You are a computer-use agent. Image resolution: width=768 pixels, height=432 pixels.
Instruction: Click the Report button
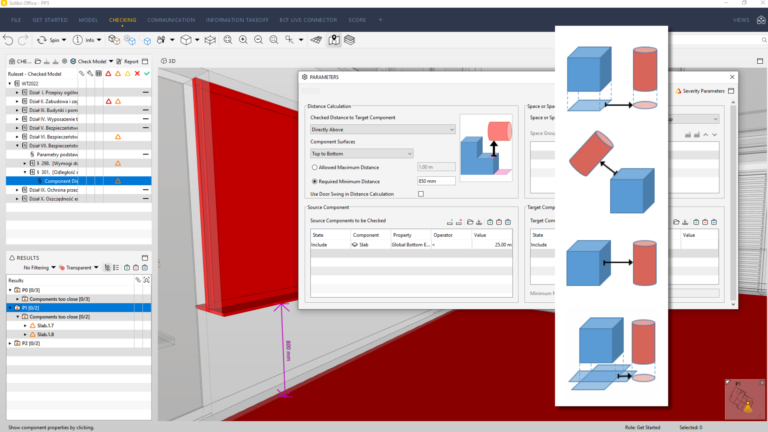(127, 61)
